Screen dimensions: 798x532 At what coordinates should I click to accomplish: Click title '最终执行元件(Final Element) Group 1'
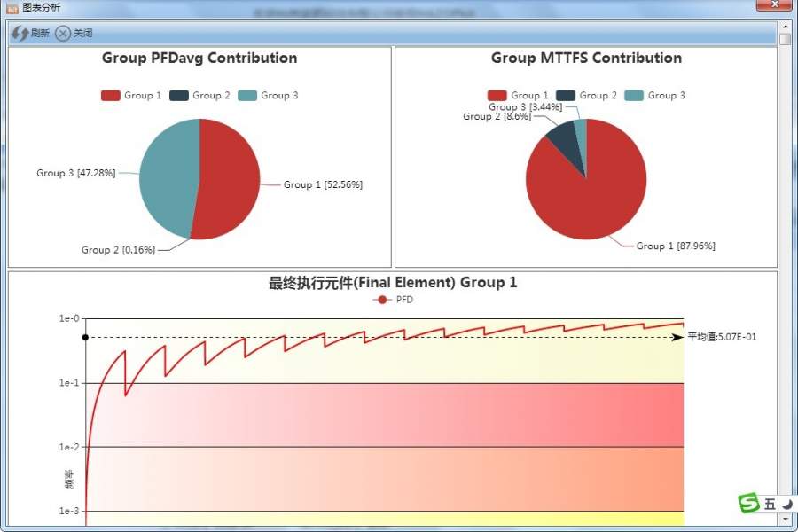coord(393,283)
